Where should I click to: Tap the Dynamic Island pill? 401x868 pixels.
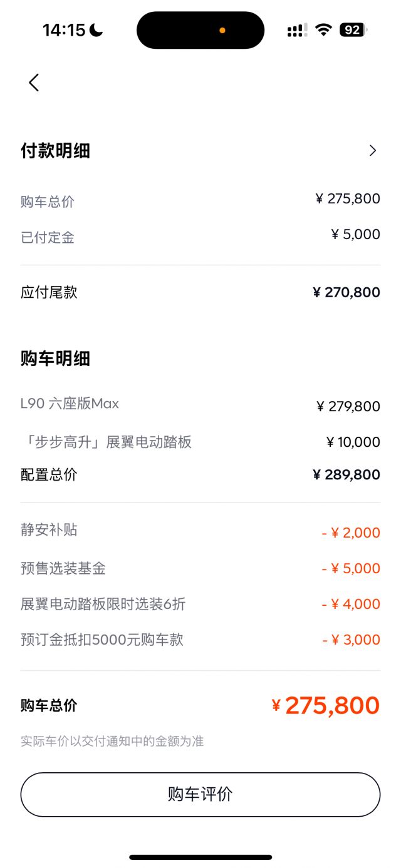tap(200, 29)
